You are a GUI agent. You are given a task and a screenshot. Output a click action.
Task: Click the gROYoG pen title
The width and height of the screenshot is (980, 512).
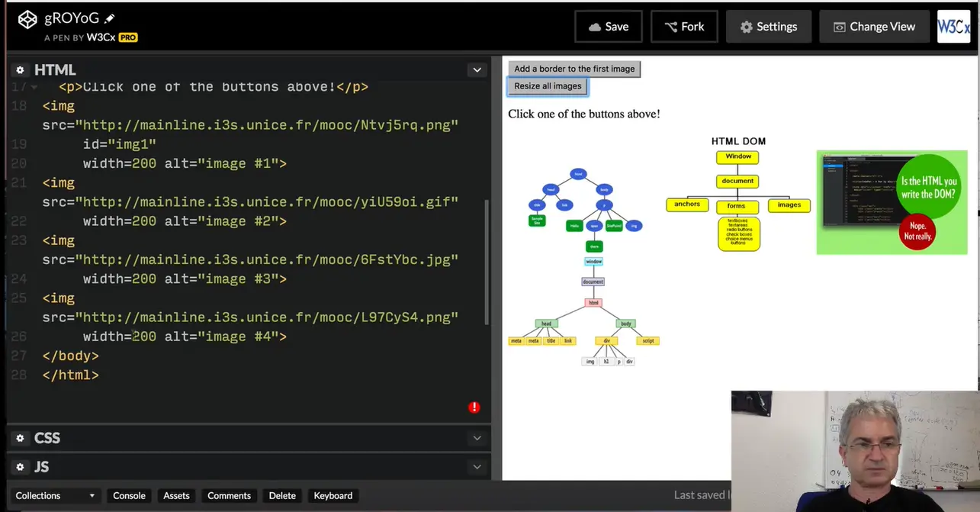[x=72, y=18]
